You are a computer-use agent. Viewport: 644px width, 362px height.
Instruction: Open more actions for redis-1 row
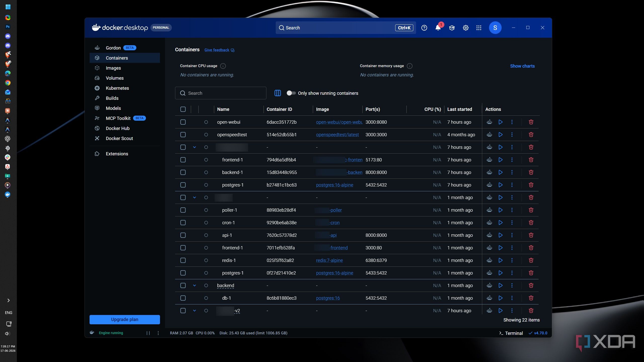(x=512, y=260)
